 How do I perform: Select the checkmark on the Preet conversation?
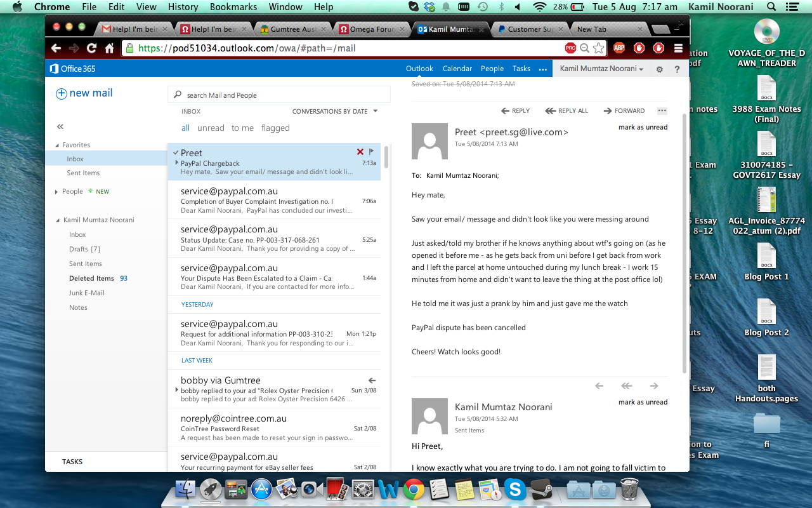click(x=176, y=153)
